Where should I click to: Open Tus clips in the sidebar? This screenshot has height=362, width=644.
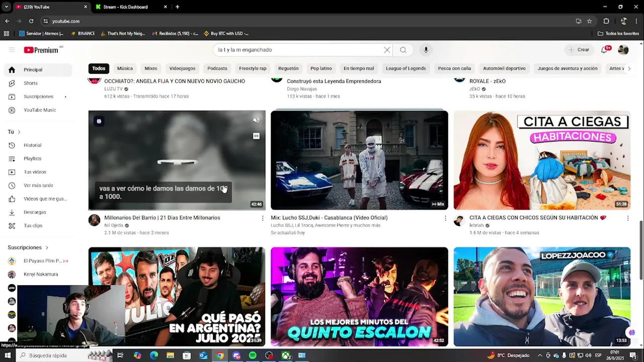[x=38, y=226]
